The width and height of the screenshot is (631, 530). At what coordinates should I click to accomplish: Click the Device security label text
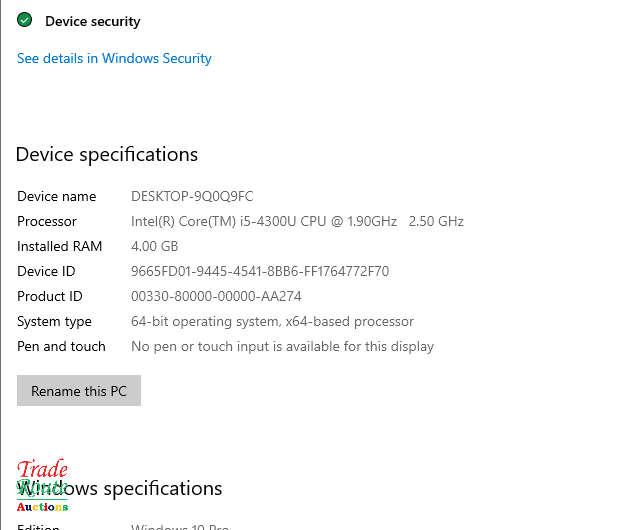pos(92,21)
